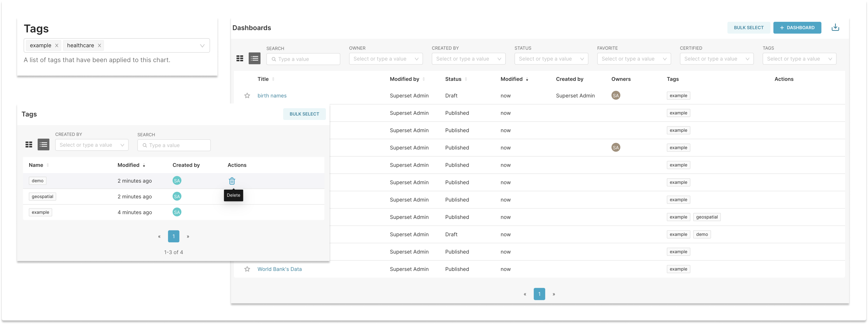Viewport: 868px width, 324px height.
Task: Switch Dashboards to card grid view
Action: coord(240,58)
